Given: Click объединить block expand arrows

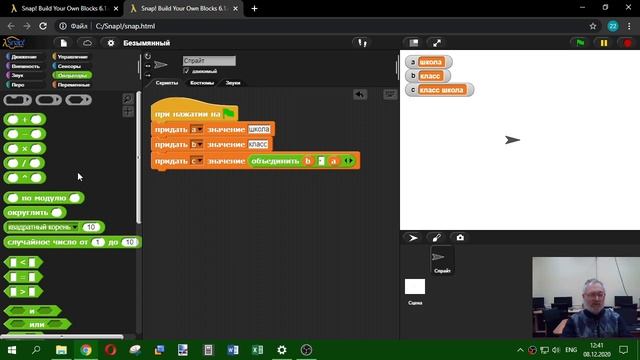Looking at the screenshot, I should tap(348, 161).
